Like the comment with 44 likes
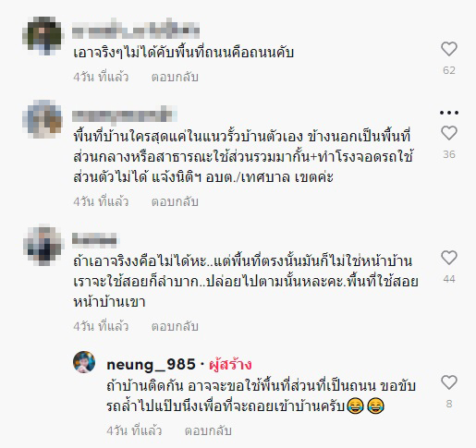The height and width of the screenshot is (448, 476). click(x=449, y=258)
